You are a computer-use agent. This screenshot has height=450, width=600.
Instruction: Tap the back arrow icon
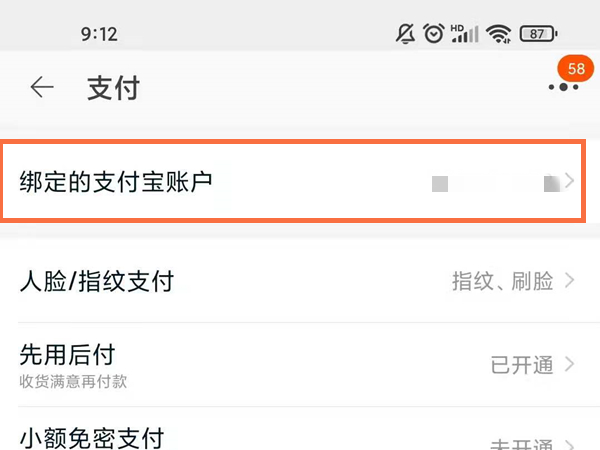(x=42, y=87)
